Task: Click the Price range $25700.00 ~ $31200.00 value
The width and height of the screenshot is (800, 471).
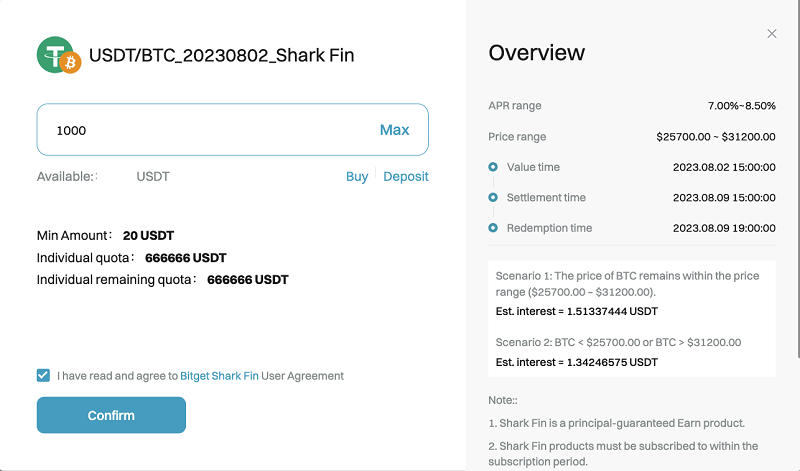Action: click(x=716, y=137)
